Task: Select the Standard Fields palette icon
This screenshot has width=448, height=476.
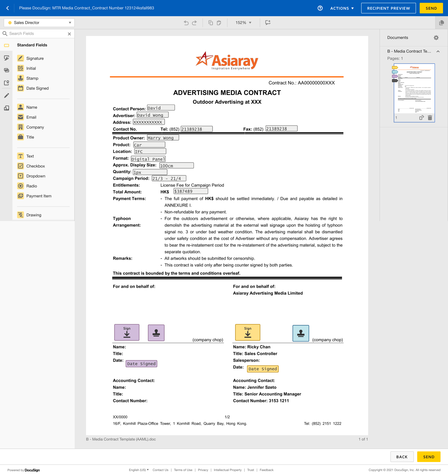Action: [7, 45]
